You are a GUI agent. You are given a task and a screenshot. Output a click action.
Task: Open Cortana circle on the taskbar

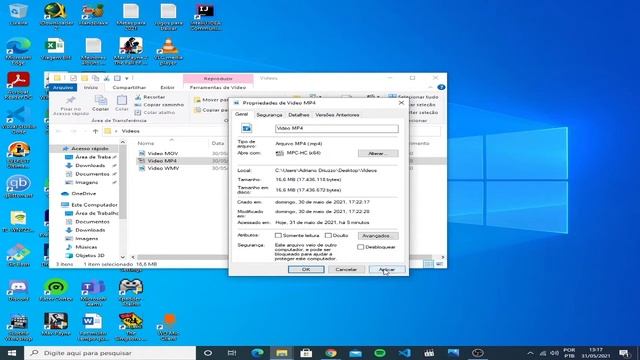[208, 353]
